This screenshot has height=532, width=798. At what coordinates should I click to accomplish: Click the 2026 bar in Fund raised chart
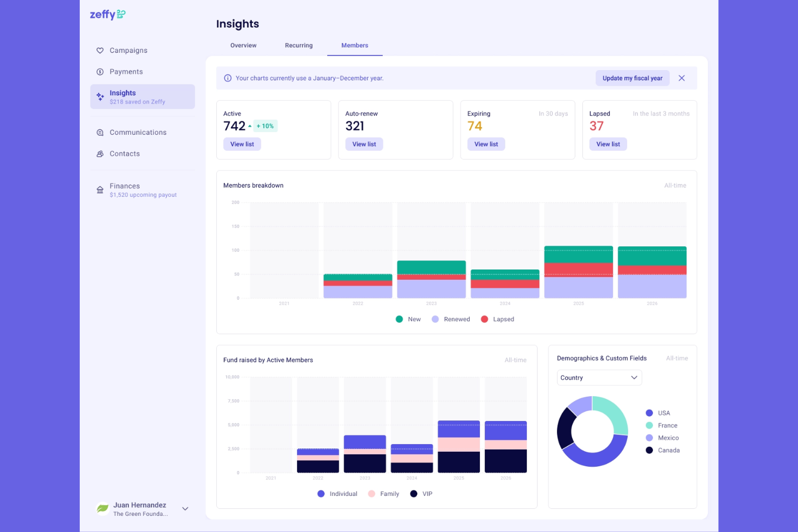click(506, 447)
